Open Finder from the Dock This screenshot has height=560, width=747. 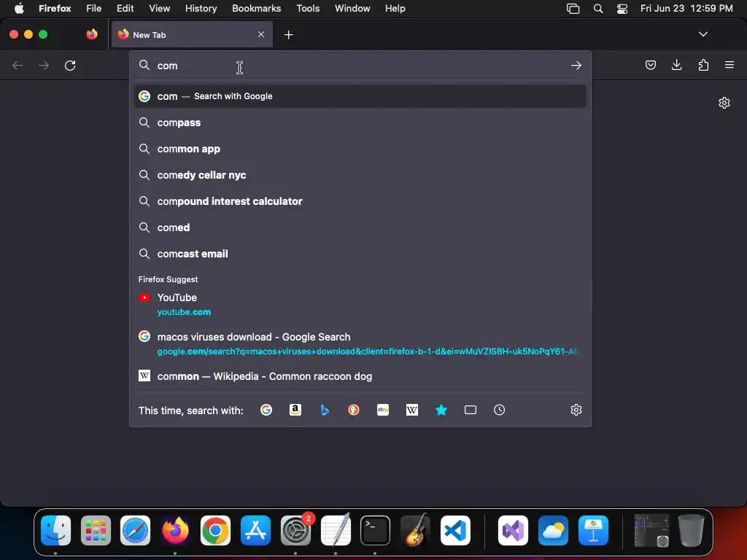pyautogui.click(x=55, y=530)
